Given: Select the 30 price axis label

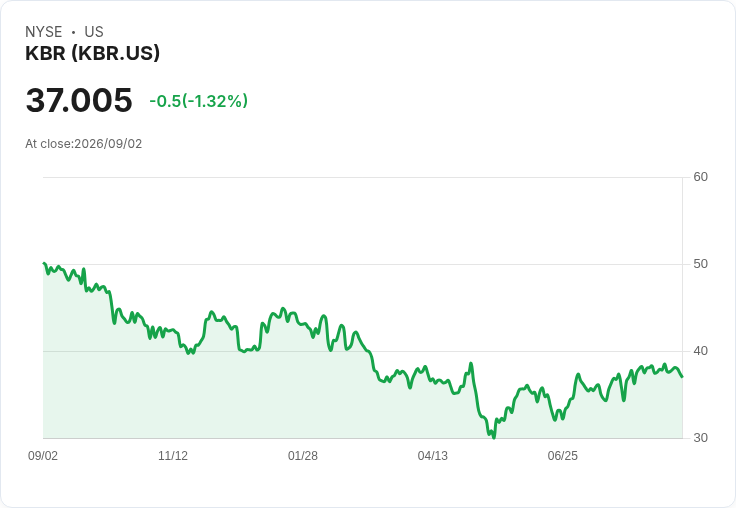Looking at the screenshot, I should click(x=700, y=438).
